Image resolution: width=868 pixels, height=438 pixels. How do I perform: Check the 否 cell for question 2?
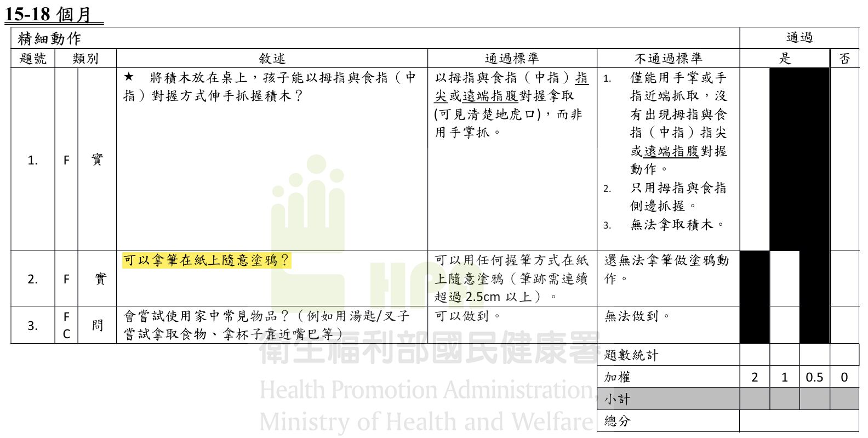point(844,278)
